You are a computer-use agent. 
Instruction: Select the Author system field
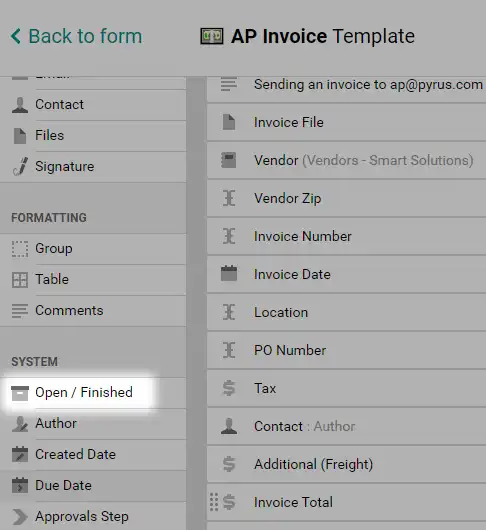(93, 424)
